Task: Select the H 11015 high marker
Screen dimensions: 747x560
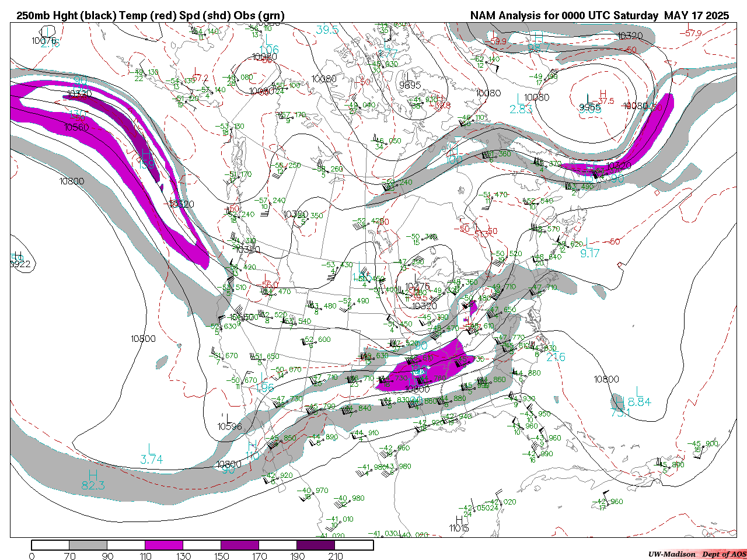Action: tap(459, 524)
